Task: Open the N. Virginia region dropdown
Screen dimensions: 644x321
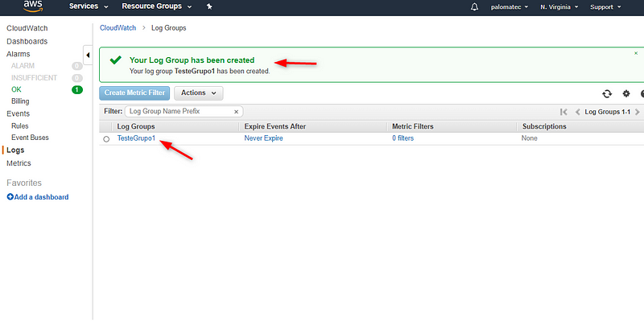Action: 559,7
